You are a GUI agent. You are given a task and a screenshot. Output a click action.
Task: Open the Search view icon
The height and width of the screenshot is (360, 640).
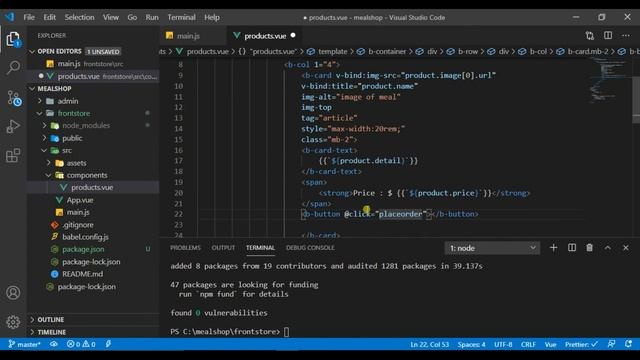click(13, 67)
